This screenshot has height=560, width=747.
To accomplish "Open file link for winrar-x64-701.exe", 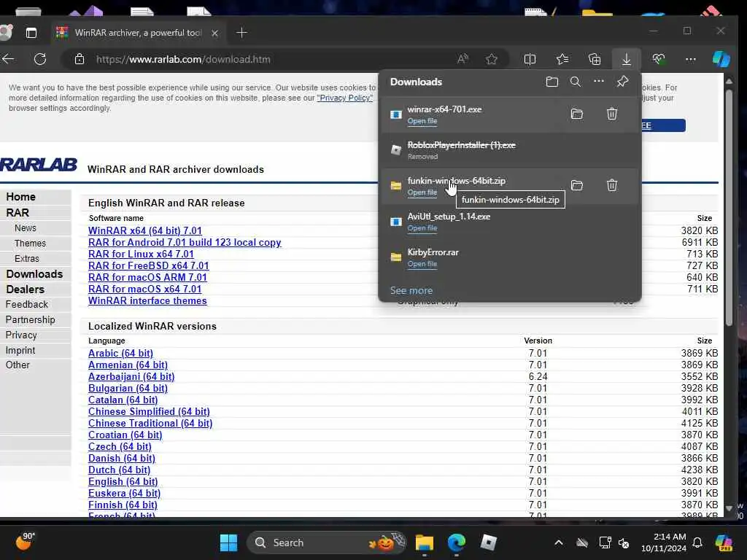I will pyautogui.click(x=422, y=121).
